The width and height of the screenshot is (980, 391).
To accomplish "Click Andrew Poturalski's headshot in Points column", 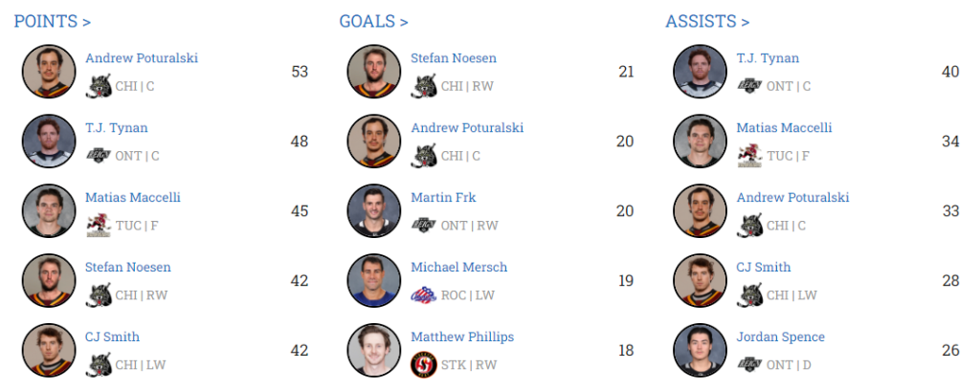I will coord(49,72).
